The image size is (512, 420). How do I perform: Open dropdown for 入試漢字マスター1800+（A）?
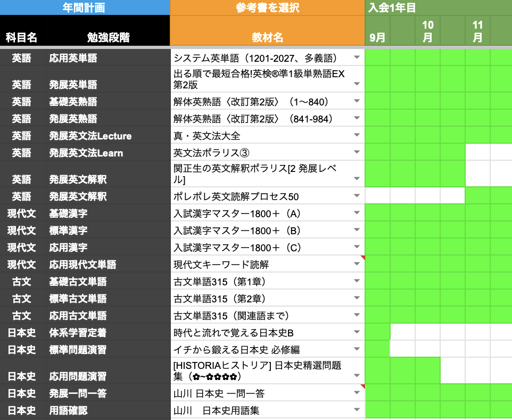click(x=357, y=212)
